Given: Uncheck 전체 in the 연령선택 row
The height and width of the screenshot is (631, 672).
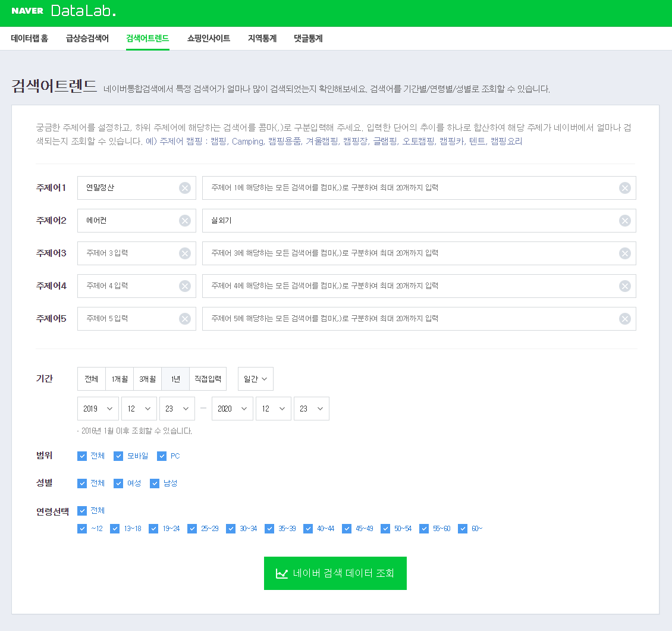Looking at the screenshot, I should click(82, 511).
